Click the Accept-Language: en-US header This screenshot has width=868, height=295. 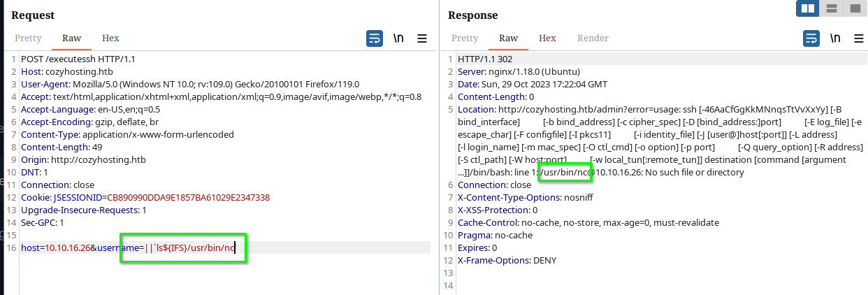pyautogui.click(x=91, y=109)
